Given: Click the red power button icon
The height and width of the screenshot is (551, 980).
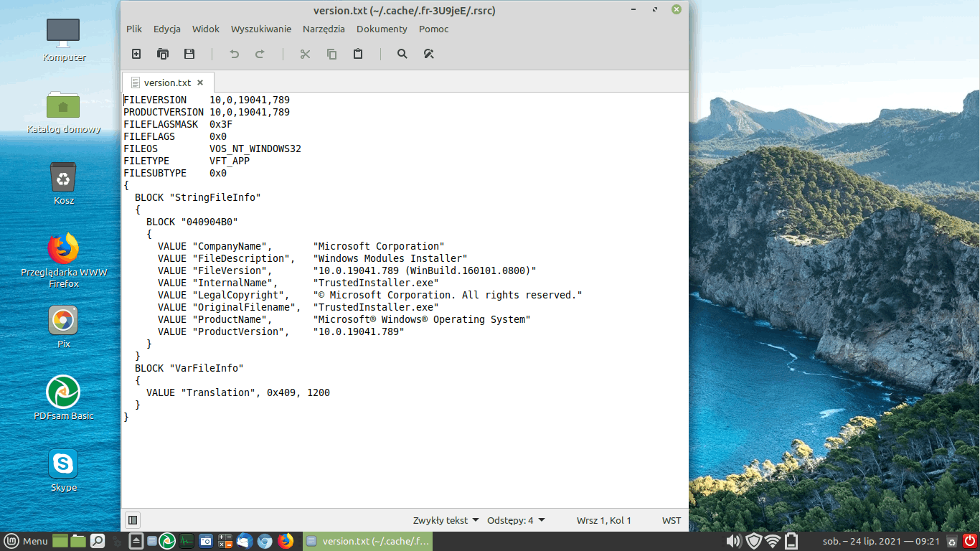Looking at the screenshot, I should (x=969, y=541).
